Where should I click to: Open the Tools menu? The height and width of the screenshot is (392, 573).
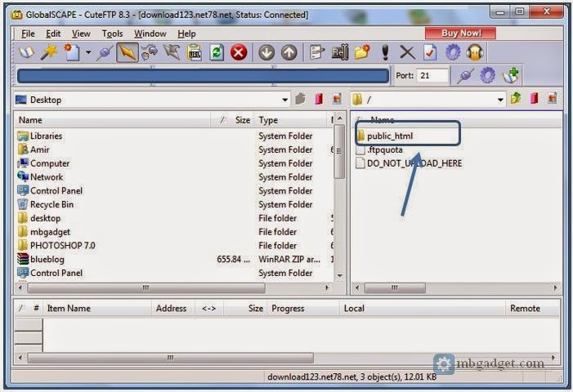pyautogui.click(x=112, y=33)
